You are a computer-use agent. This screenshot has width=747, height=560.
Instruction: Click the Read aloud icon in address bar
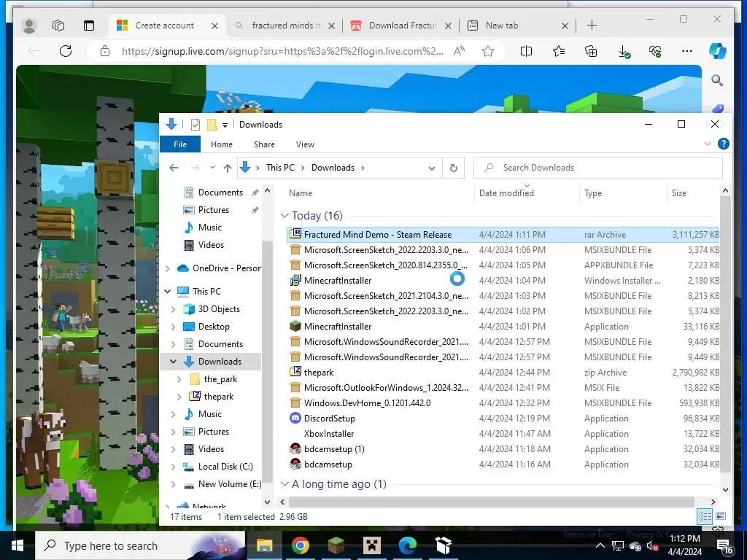click(460, 51)
